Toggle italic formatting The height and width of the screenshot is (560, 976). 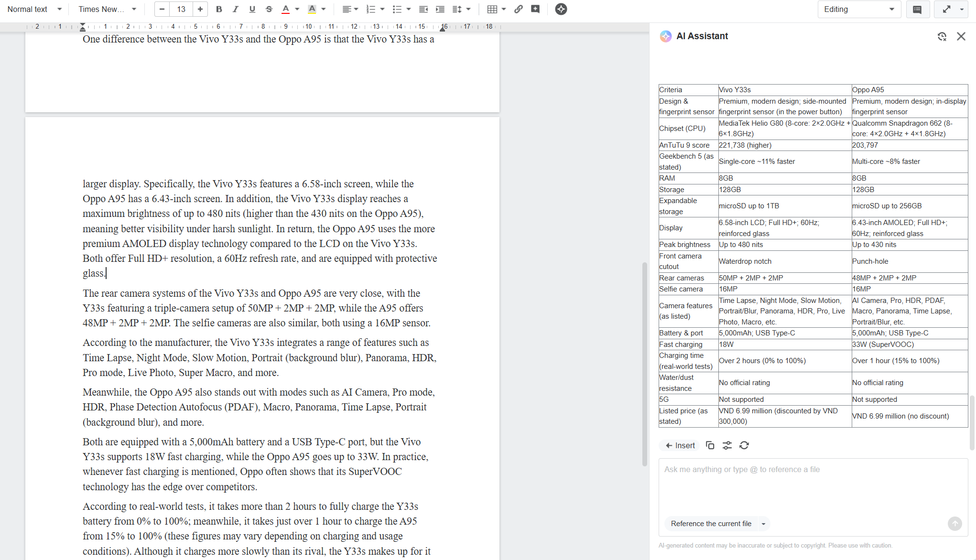coord(235,9)
